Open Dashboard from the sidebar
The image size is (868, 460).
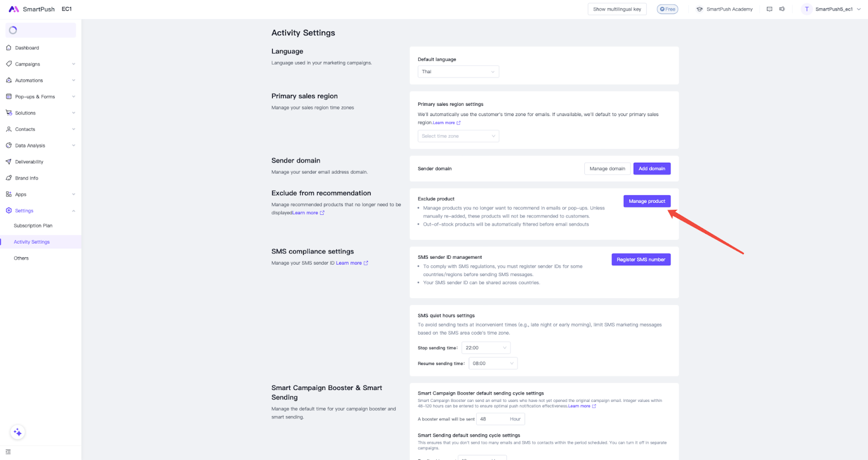(x=27, y=48)
